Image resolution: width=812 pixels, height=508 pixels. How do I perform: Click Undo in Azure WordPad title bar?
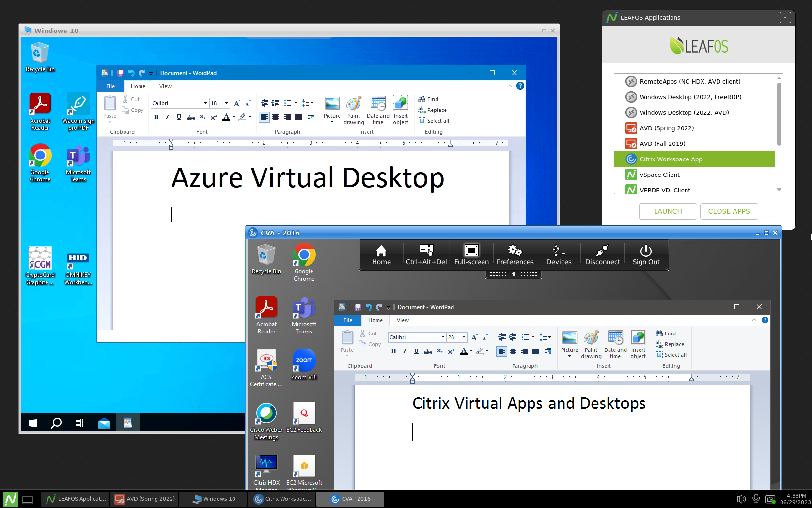(131, 73)
